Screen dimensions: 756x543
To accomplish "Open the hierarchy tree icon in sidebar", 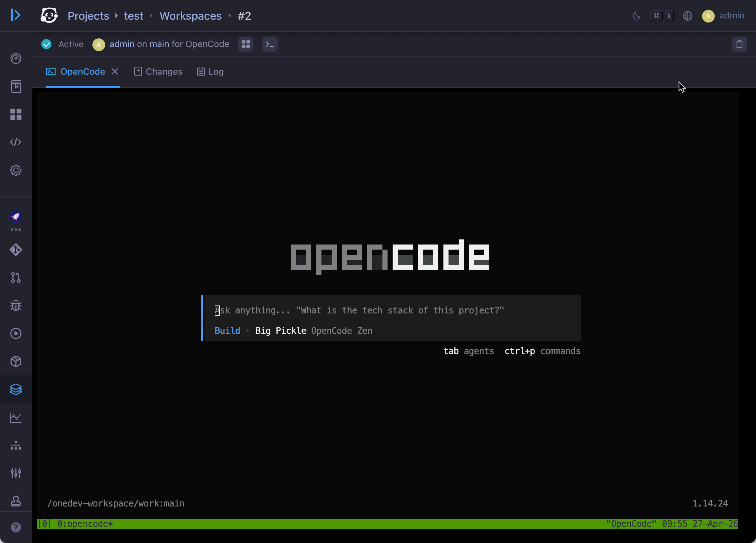I will click(x=16, y=446).
